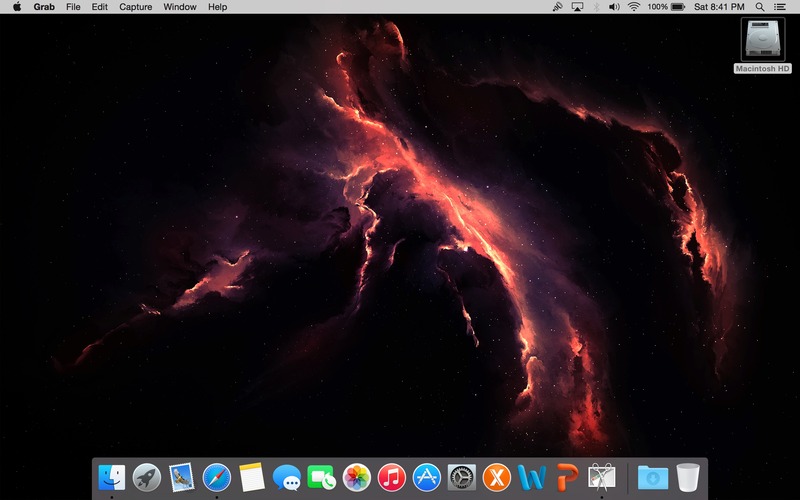
Task: Click the flashlight-shaped status icon beside AirPlay
Action: point(558,7)
